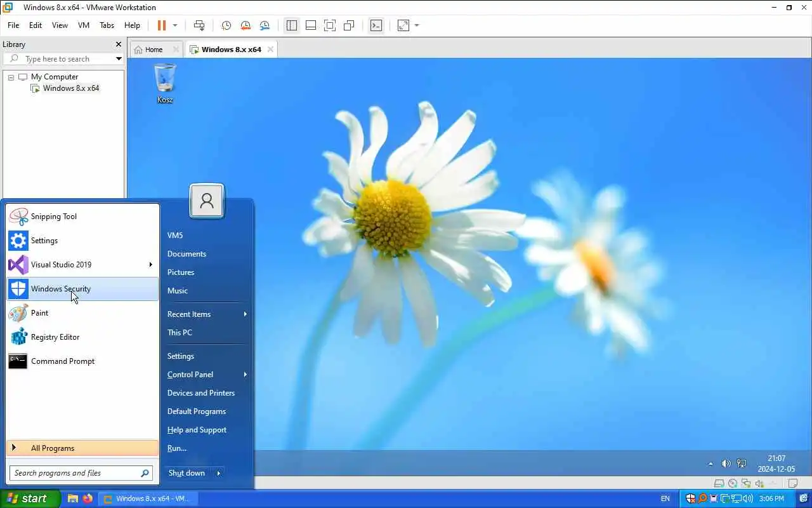Screen dimensions: 812x508
Task: Expand the Recent Items submenu
Action: (245, 314)
